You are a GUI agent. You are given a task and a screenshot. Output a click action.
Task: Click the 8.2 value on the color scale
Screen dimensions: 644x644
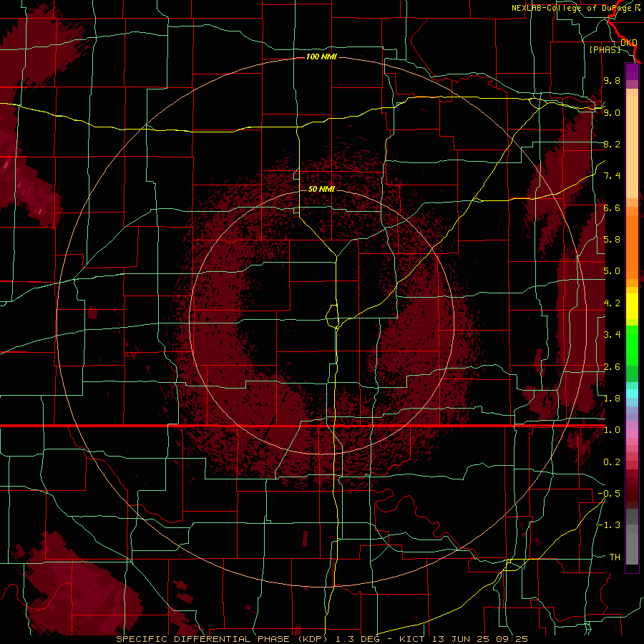click(612, 144)
